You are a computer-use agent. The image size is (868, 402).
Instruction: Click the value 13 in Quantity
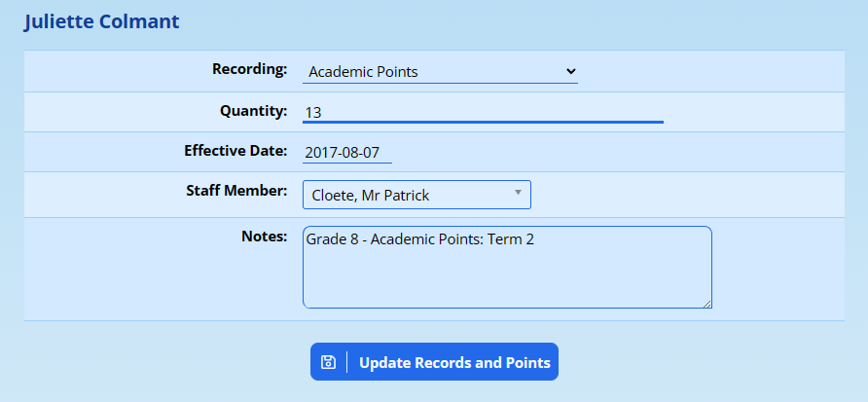313,112
